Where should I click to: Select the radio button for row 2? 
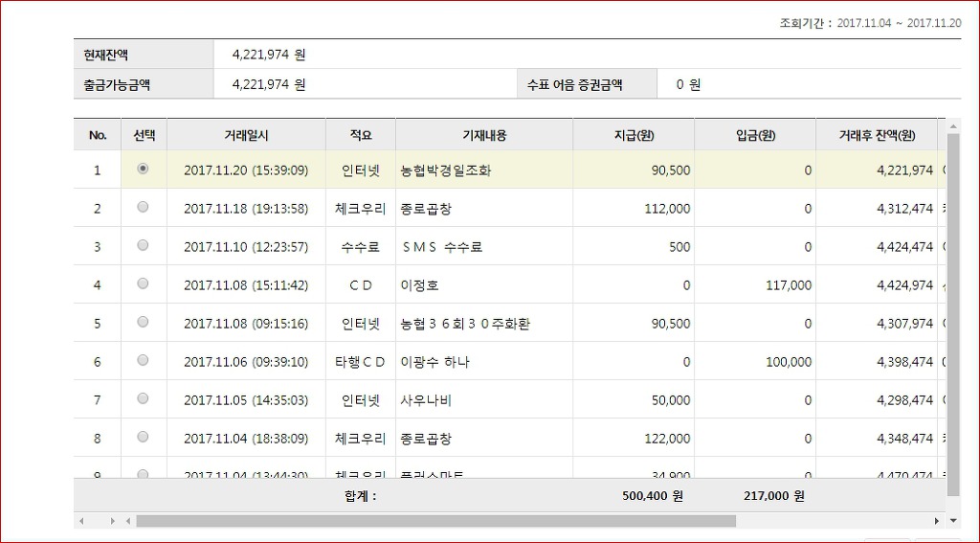tap(144, 207)
